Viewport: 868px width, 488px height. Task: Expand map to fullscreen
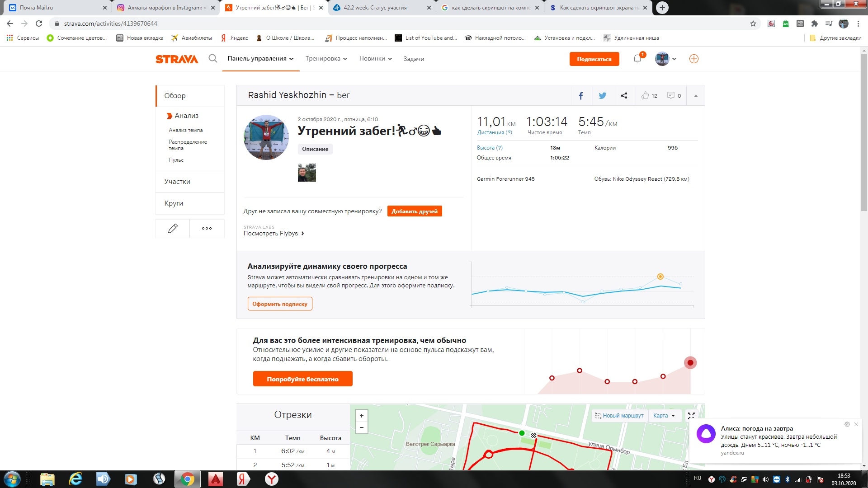[691, 415]
